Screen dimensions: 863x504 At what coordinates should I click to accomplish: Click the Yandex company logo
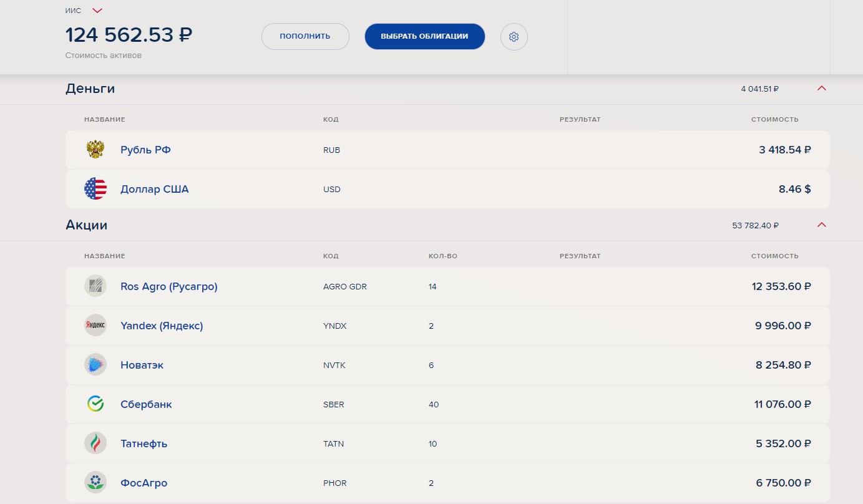coord(95,326)
